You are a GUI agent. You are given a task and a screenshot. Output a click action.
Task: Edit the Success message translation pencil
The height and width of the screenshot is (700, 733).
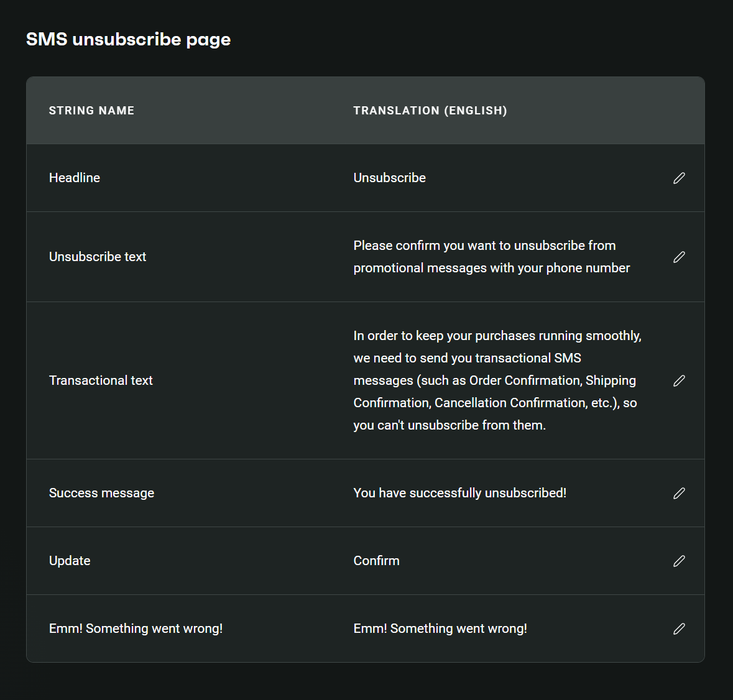[x=679, y=494]
